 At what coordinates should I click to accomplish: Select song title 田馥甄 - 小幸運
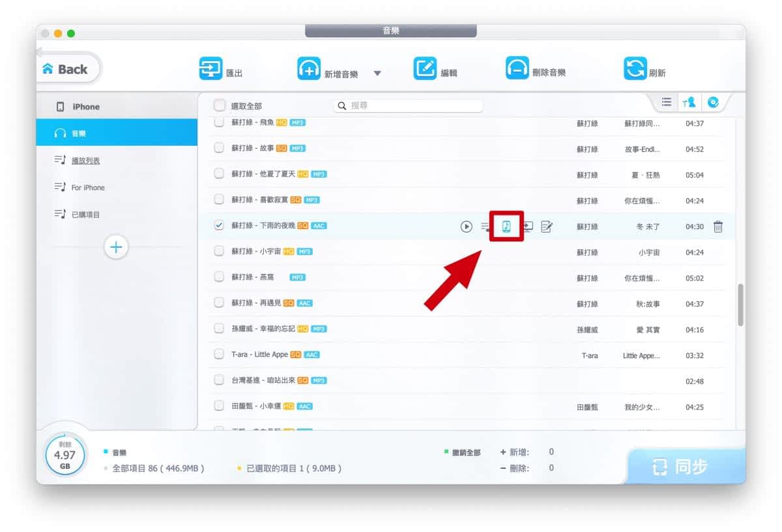[256, 406]
